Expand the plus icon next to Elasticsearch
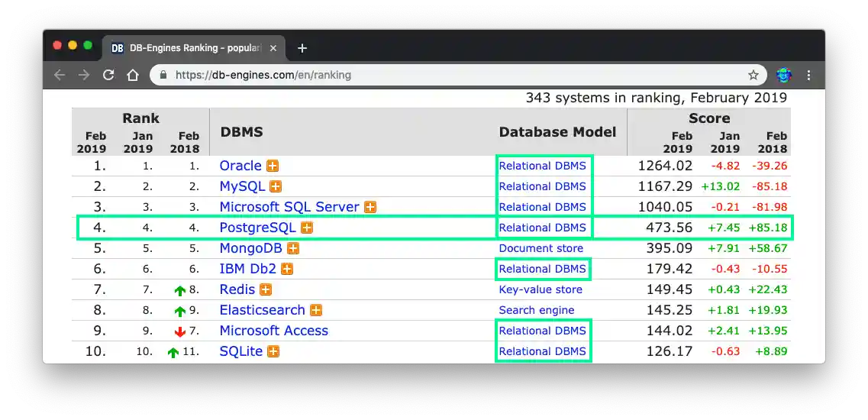This screenshot has height=420, width=868. pyautogui.click(x=316, y=310)
